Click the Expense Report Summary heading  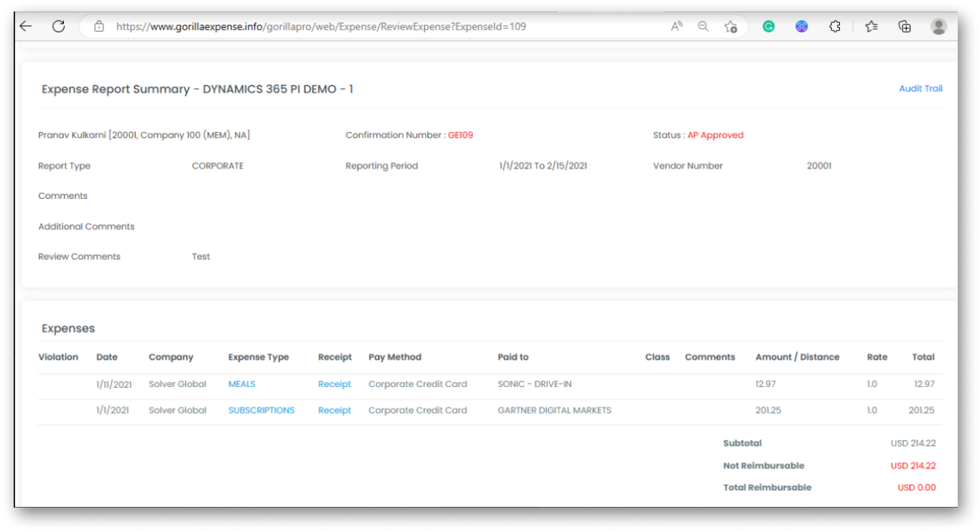point(198,89)
